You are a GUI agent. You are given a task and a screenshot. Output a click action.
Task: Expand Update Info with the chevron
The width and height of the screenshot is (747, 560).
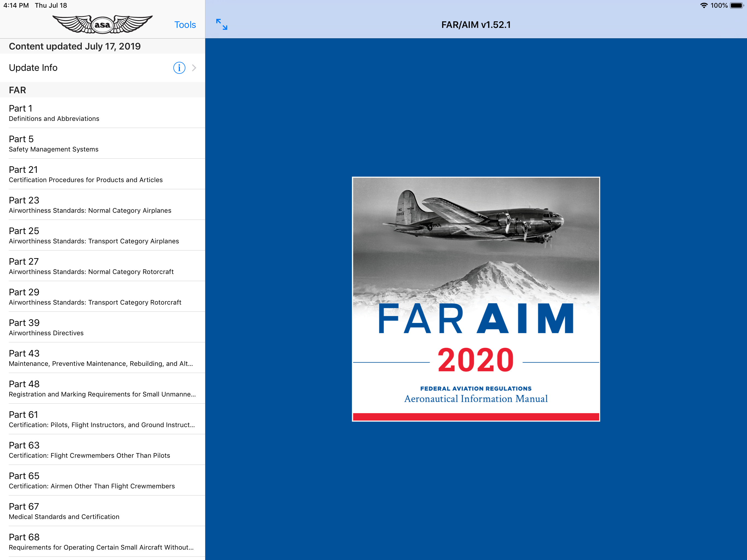coord(194,68)
